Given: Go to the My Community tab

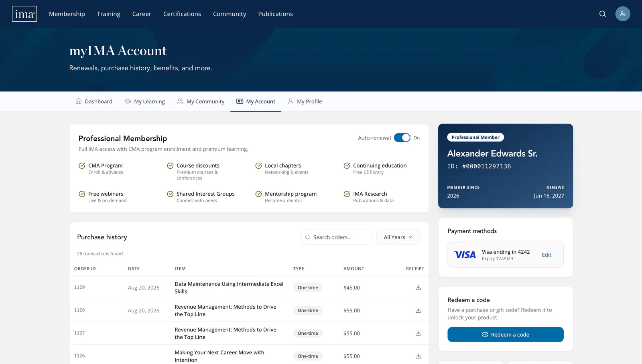Looking at the screenshot, I should (201, 101).
